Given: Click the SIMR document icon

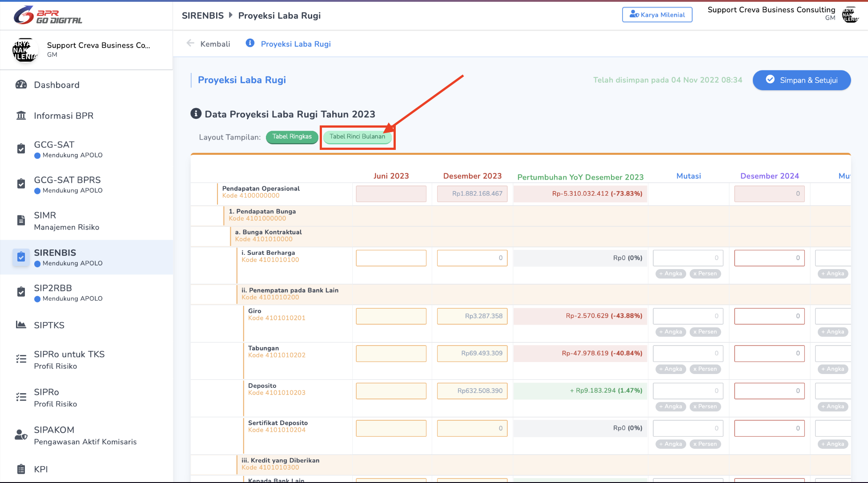Looking at the screenshot, I should coord(21,220).
